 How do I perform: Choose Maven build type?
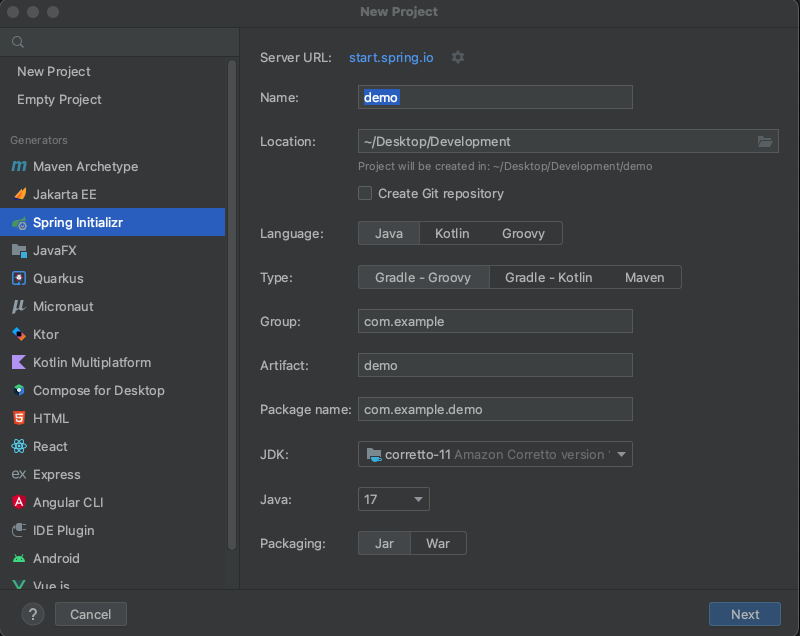644,277
